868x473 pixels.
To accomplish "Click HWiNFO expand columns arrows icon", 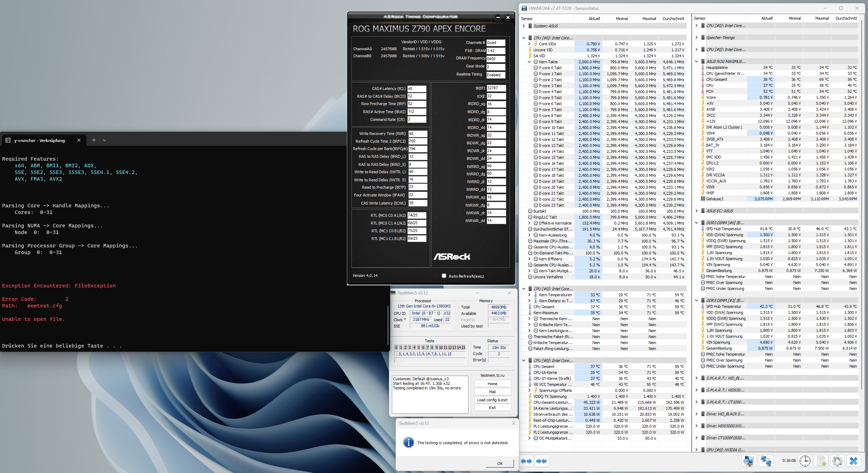I will (x=526, y=461).
